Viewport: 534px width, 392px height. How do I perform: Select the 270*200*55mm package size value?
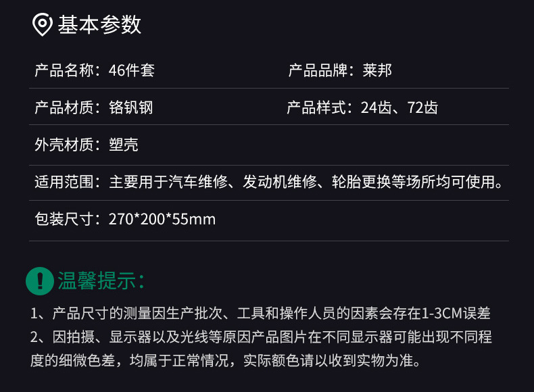(162, 219)
